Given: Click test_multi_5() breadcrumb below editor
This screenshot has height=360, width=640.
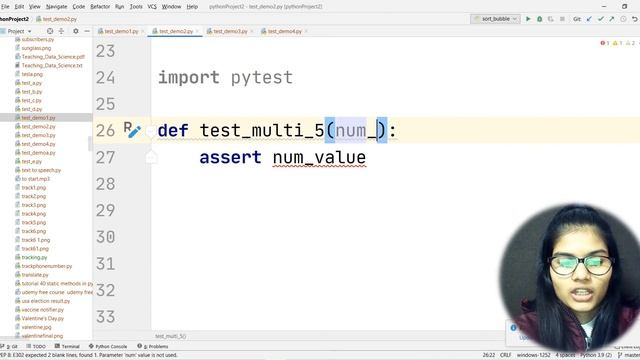Looking at the screenshot, I should (x=171, y=336).
